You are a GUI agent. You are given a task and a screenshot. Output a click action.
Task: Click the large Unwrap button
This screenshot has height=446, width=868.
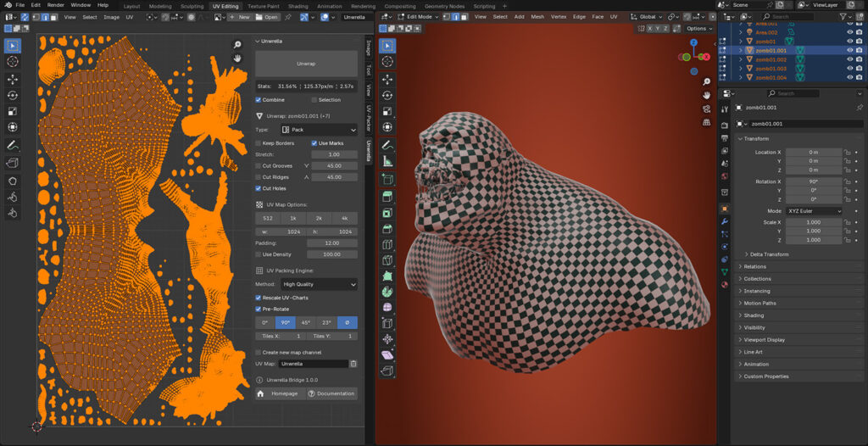[x=306, y=64]
